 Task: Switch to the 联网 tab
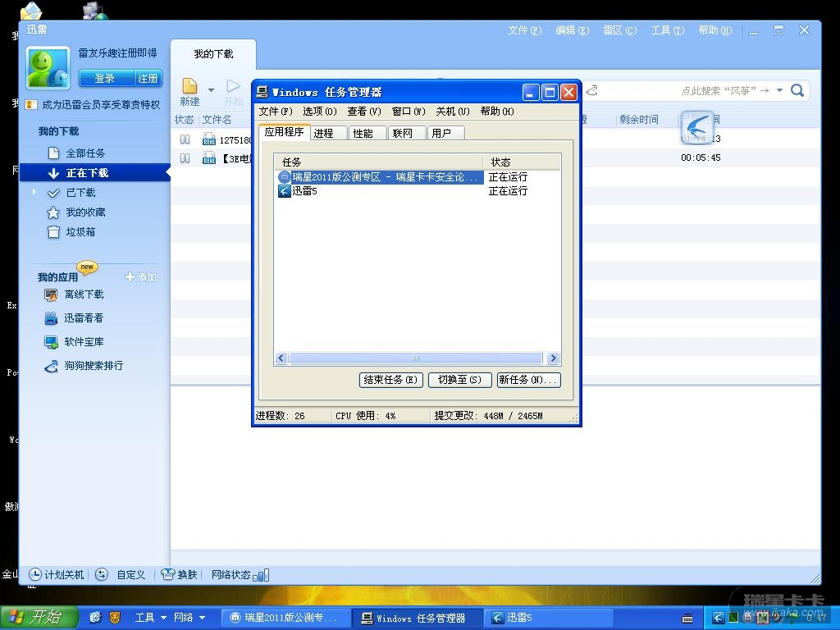tap(407, 133)
